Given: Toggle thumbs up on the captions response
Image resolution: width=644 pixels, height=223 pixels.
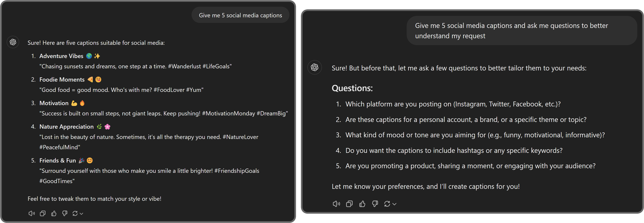Looking at the screenshot, I should click(53, 213).
